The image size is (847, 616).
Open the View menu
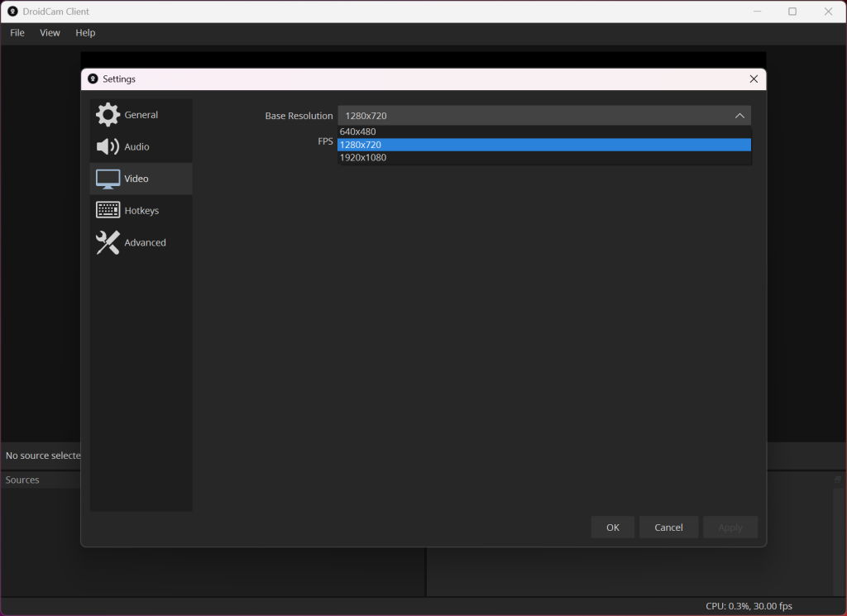[50, 33]
